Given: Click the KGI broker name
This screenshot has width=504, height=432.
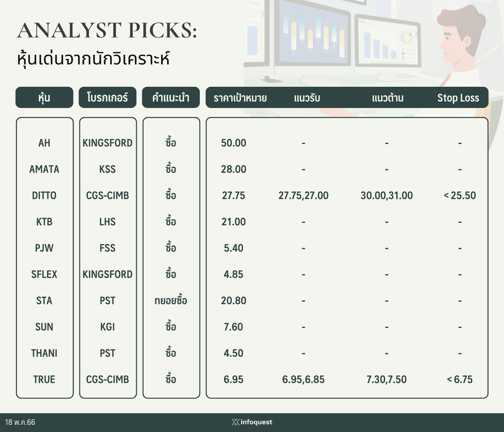Looking at the screenshot, I should 107,327.
